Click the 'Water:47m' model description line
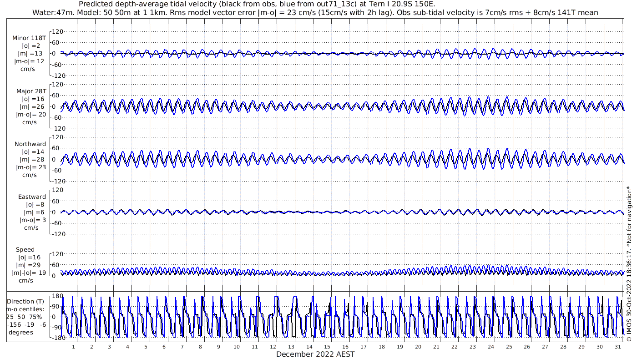Image resolution: width=637 pixels, height=364 pixels. click(x=315, y=13)
